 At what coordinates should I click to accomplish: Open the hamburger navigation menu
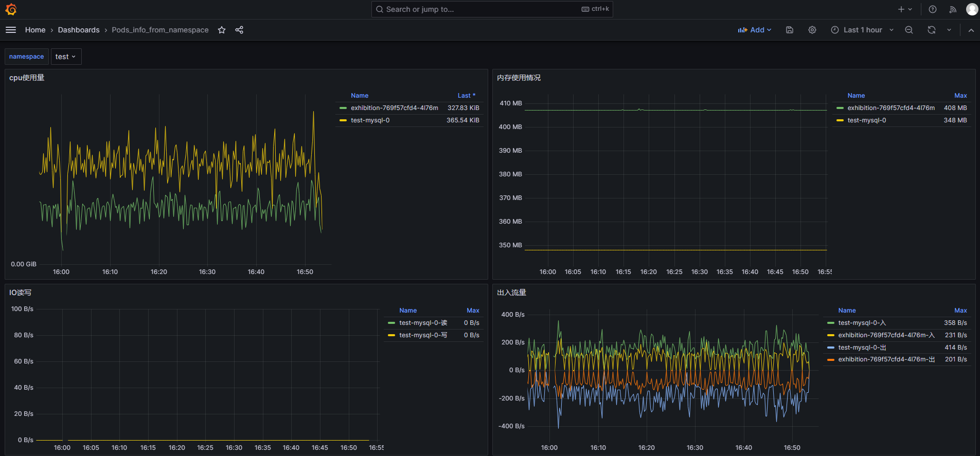pyautogui.click(x=11, y=30)
